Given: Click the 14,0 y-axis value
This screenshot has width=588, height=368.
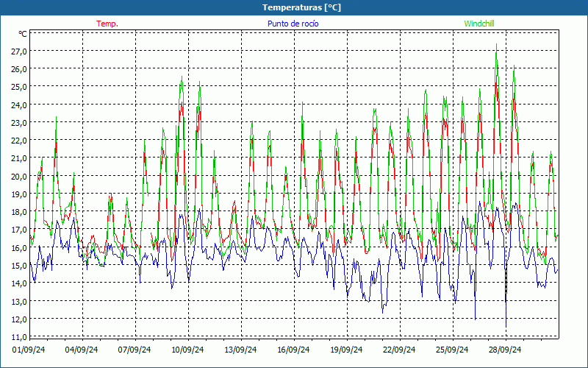Looking at the screenshot, I should pyautogui.click(x=19, y=284).
